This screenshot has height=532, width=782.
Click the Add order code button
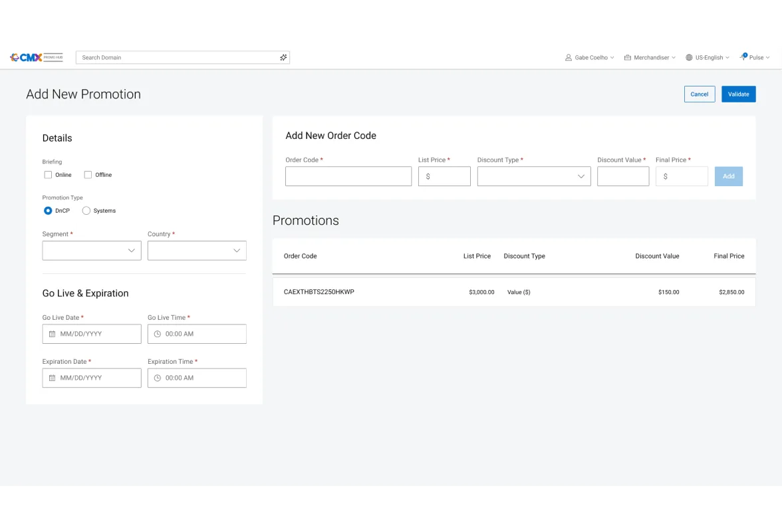[x=728, y=176]
